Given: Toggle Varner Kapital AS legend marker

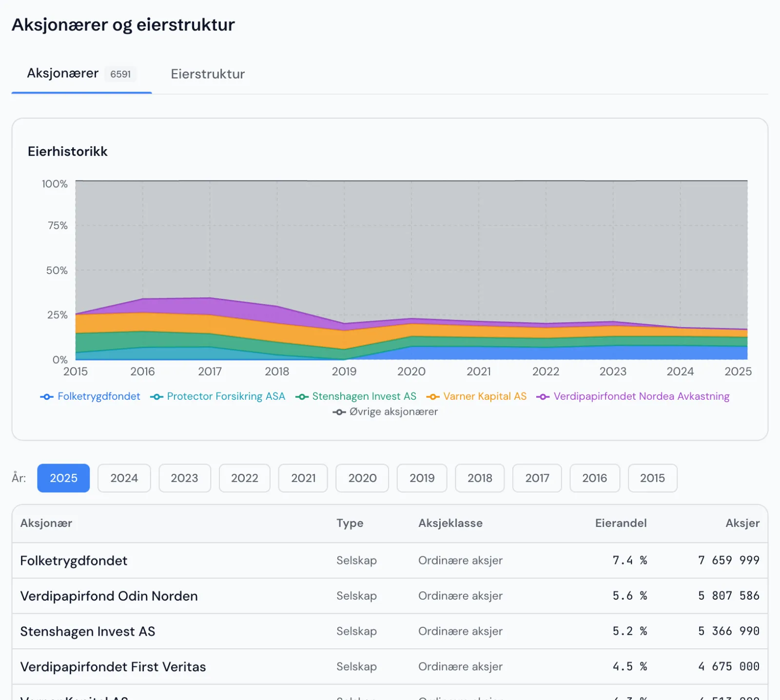Looking at the screenshot, I should coord(433,397).
